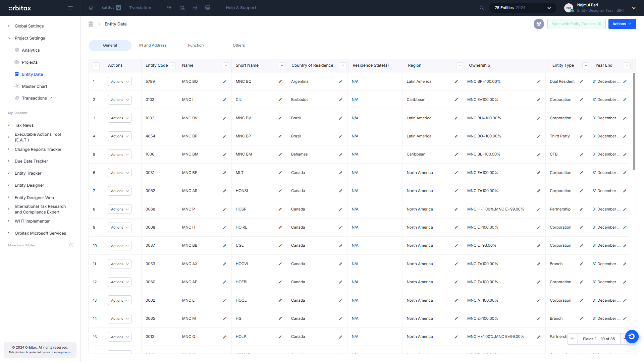
Task: Edit Entity Type pencil for CTB row
Action: tap(581, 155)
